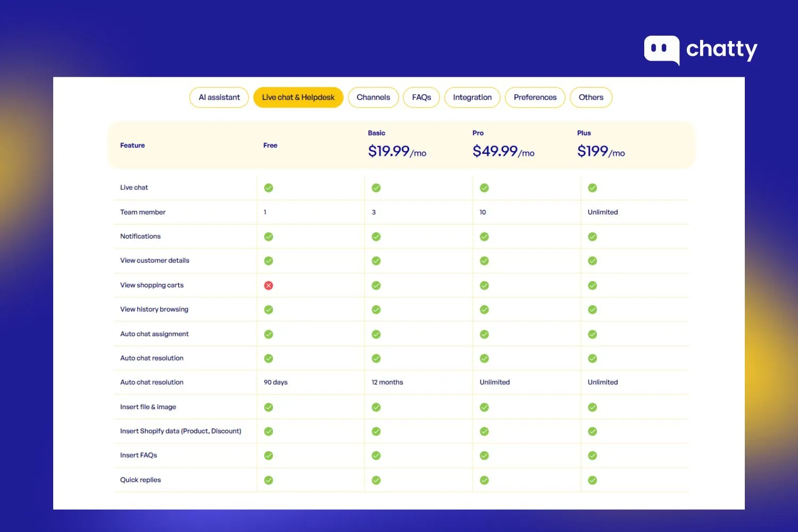
Task: Click the Pro checkmark for Auto chat assignment
Action: (484, 334)
